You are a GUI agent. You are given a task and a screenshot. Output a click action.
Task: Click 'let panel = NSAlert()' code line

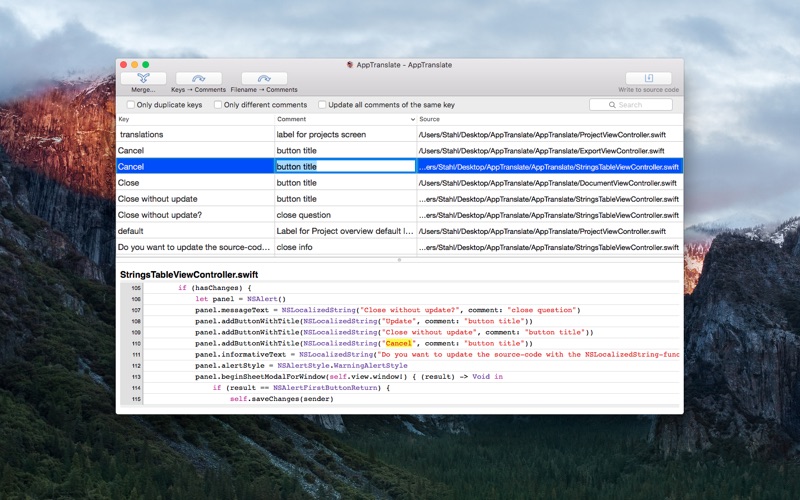(240, 299)
